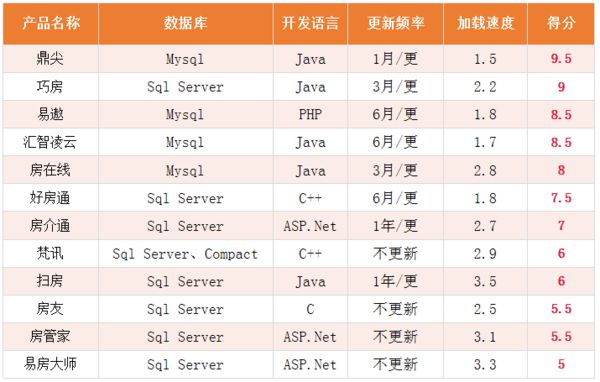The image size is (600, 382).
Task: Click the red 9.5 score of 鼎尖
Action: (561, 59)
